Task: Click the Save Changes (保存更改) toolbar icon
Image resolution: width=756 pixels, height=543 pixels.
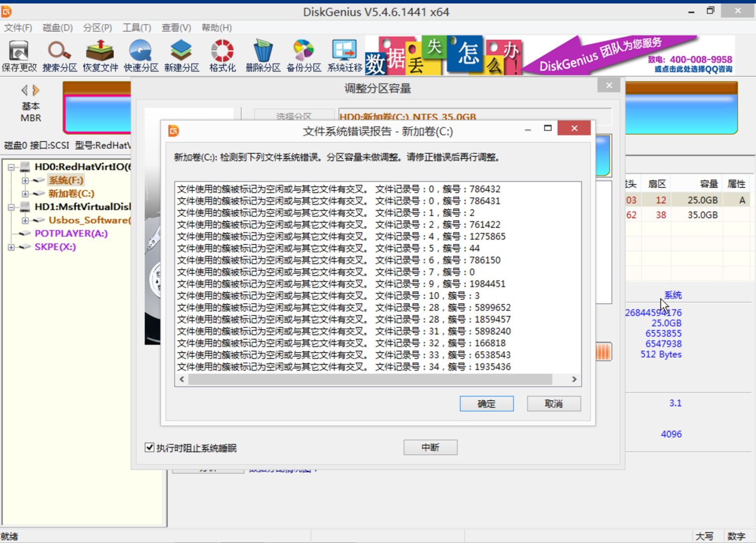Action: (19, 55)
